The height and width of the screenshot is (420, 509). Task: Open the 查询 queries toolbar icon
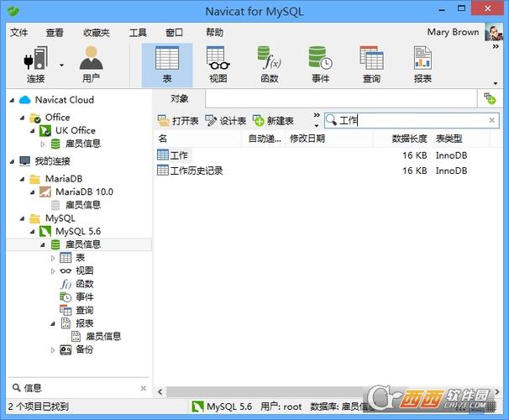tap(371, 65)
